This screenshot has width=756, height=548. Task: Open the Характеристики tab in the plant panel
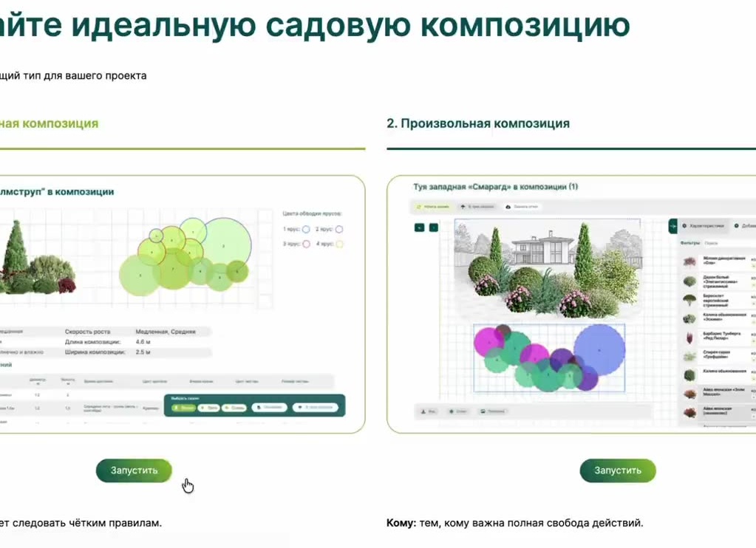(x=704, y=225)
